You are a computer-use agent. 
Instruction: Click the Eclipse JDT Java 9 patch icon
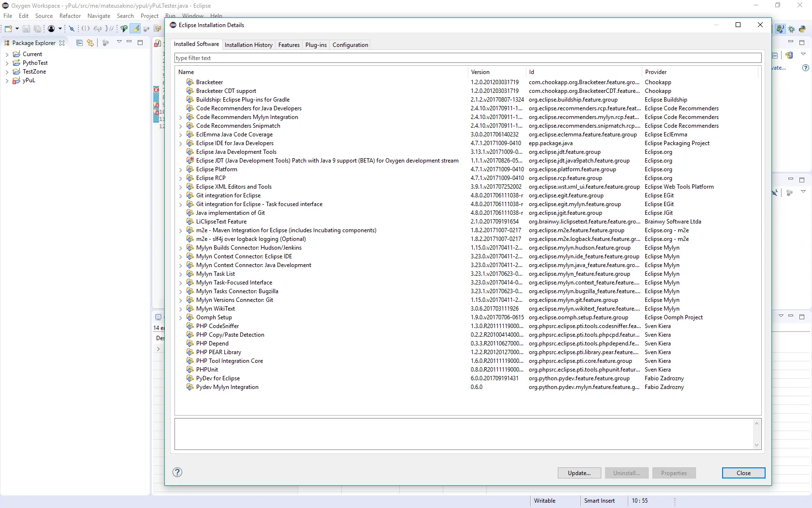190,161
